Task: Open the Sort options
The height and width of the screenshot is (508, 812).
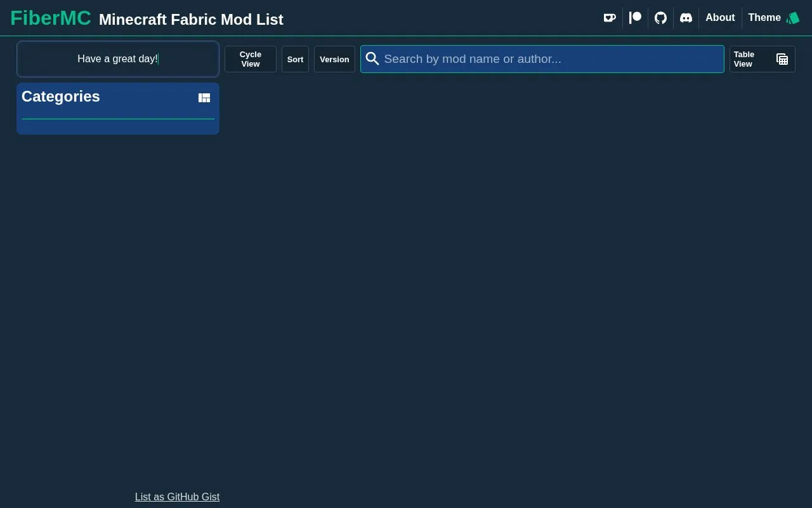Action: (295, 59)
